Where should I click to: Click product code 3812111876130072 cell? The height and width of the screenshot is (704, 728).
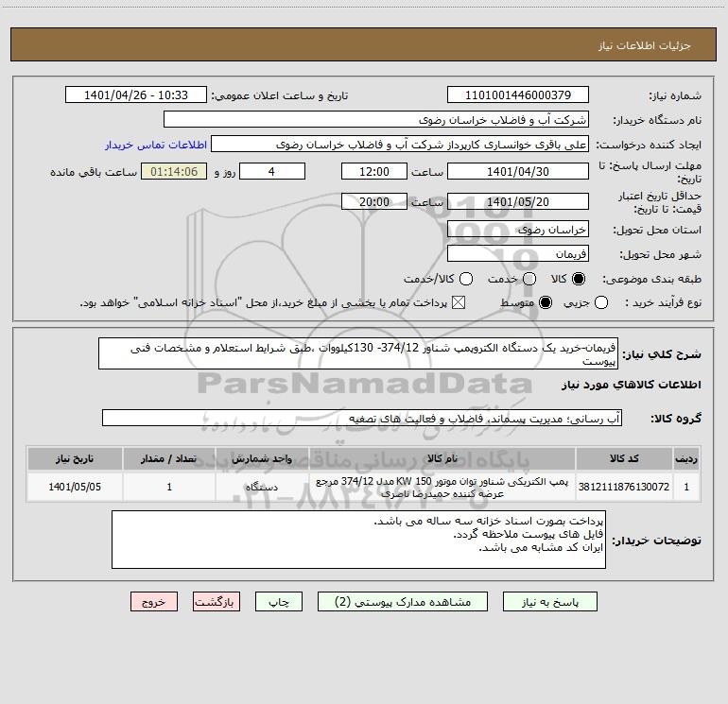coord(624,487)
